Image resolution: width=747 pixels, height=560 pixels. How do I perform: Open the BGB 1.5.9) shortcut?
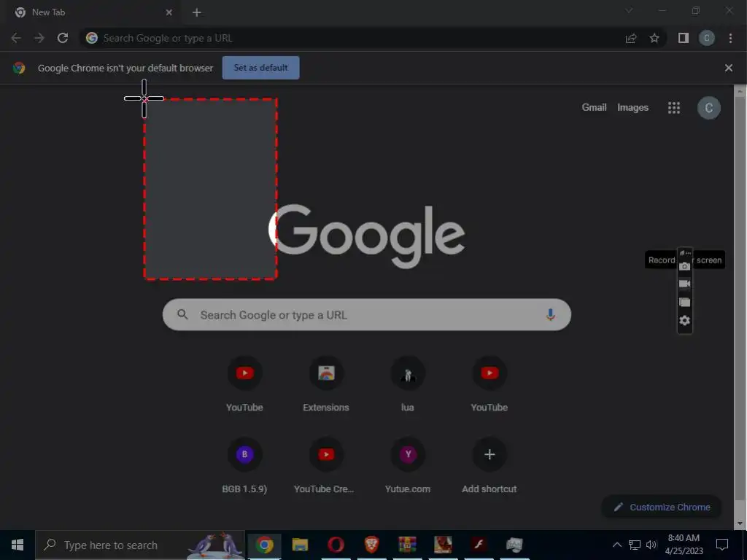tap(244, 466)
